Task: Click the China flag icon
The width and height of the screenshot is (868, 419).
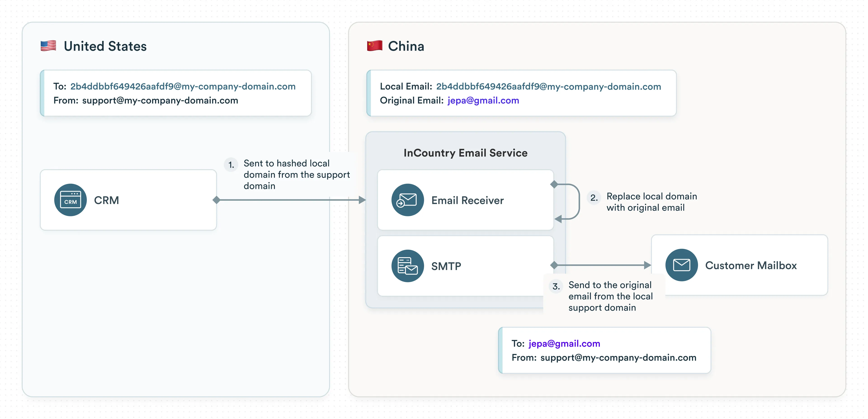Action: point(375,45)
